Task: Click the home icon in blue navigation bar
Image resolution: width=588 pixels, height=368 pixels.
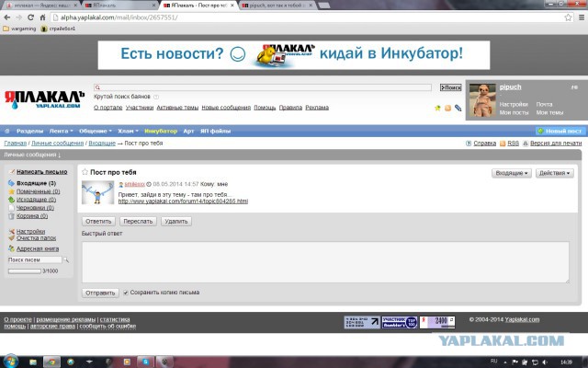Action: click(x=6, y=131)
